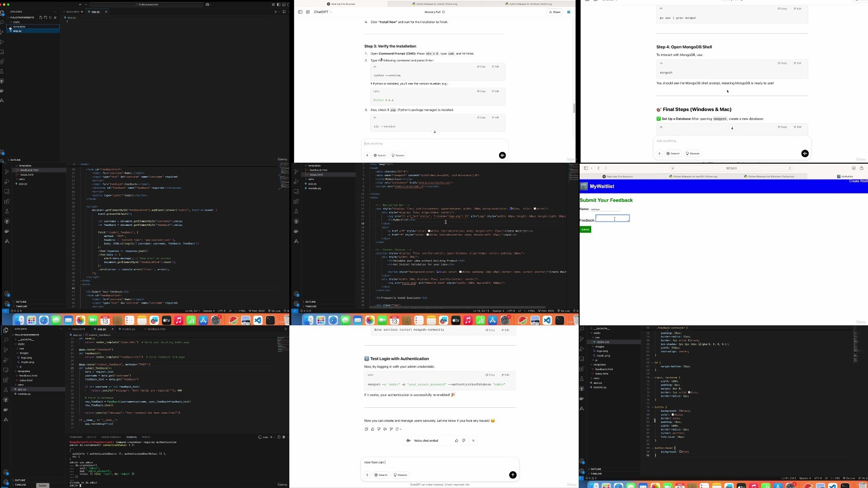
Task: Click plus attach button in ChatGPT Step 3 window
Action: [x=367, y=155]
